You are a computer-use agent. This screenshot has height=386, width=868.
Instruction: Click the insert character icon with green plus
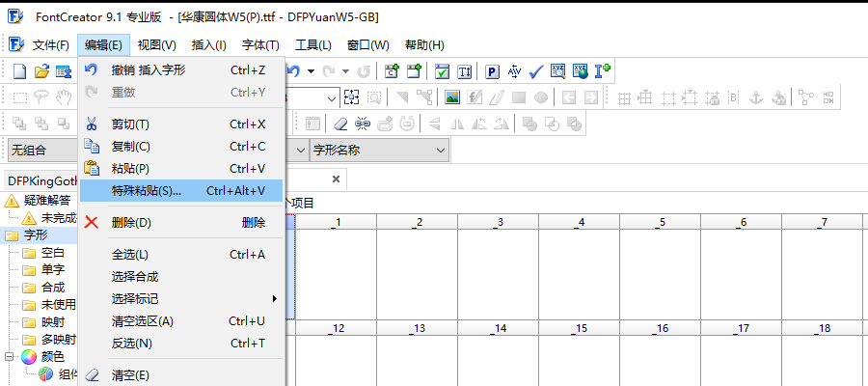pyautogui.click(x=393, y=71)
